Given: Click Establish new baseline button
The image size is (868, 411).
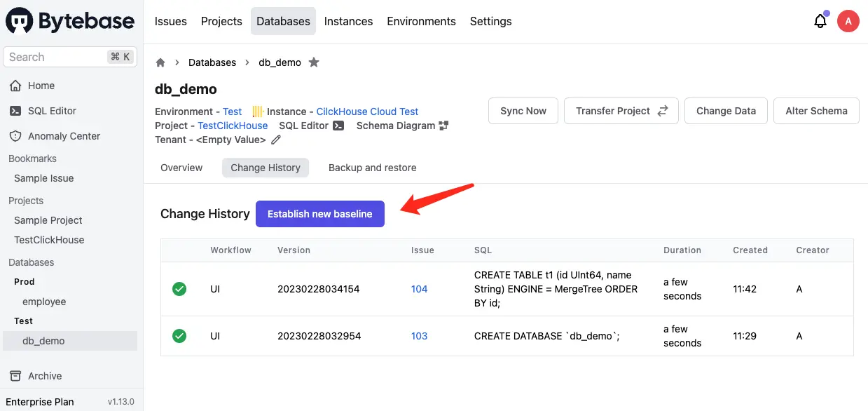Looking at the screenshot, I should (319, 214).
